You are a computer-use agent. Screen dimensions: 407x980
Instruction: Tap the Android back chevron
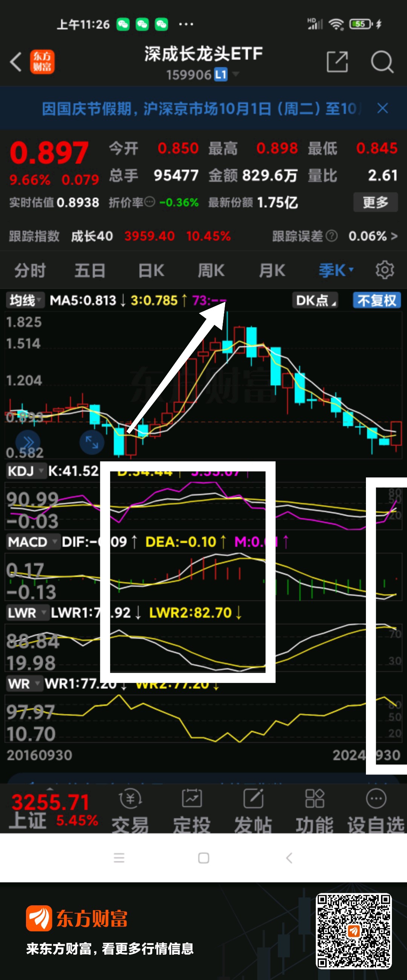[x=289, y=857]
